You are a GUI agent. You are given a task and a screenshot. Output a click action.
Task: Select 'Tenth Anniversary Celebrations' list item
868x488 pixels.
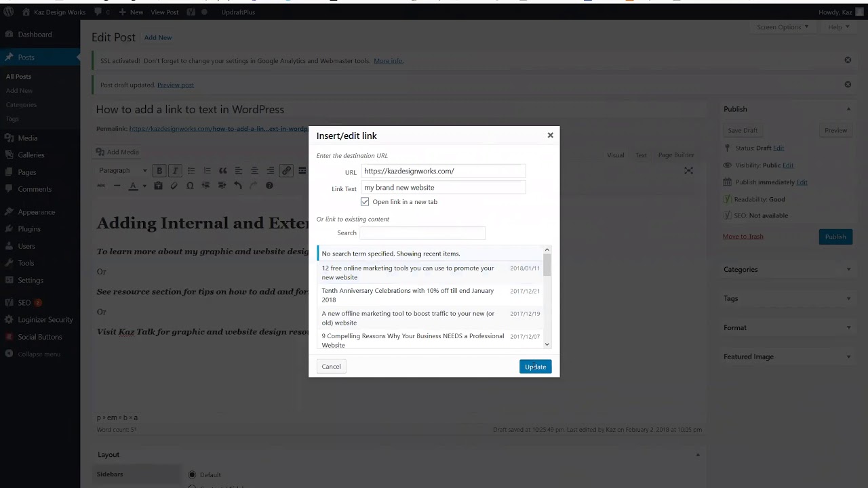point(430,295)
